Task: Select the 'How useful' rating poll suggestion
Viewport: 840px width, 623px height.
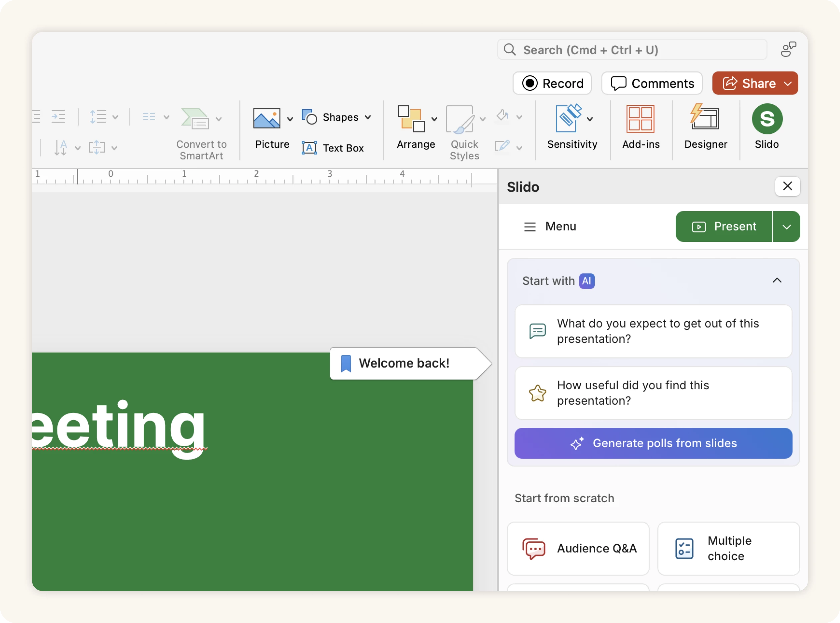Action: tap(653, 393)
